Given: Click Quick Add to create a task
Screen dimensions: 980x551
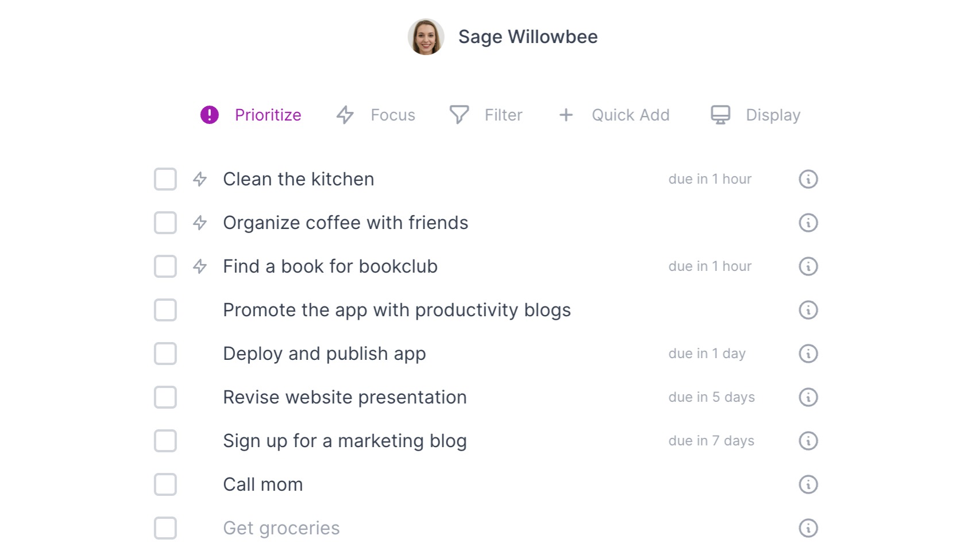Looking at the screenshot, I should [614, 115].
